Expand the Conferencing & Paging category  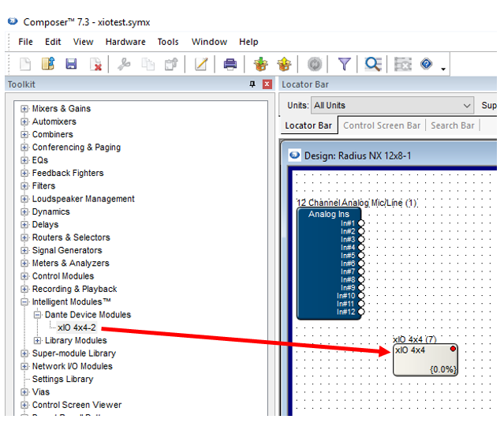pyautogui.click(x=24, y=148)
